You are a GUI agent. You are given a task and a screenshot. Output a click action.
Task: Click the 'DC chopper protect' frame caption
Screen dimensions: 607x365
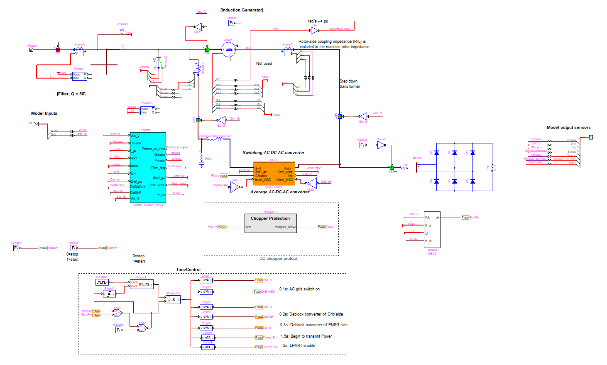tap(278, 259)
